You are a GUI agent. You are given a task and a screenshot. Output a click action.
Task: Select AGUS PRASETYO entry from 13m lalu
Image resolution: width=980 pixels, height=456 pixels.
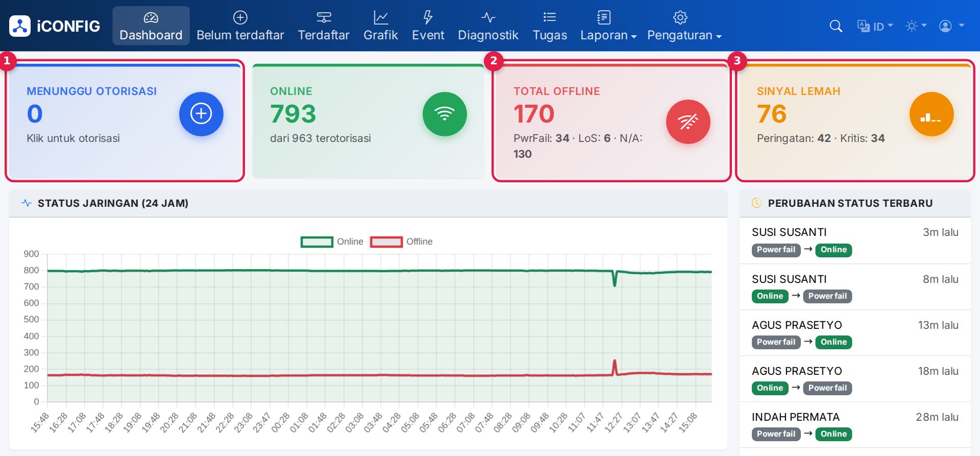tap(855, 333)
